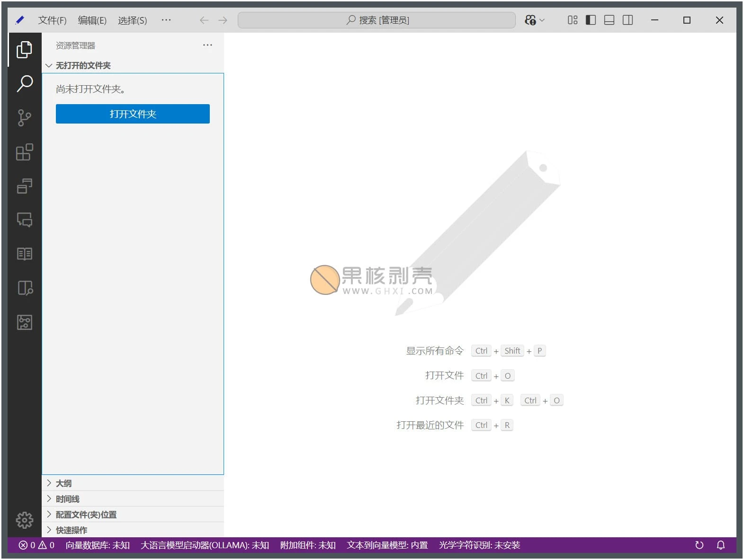The height and width of the screenshot is (560, 744).
Task: Click the Explorer files icon
Action: (25, 50)
